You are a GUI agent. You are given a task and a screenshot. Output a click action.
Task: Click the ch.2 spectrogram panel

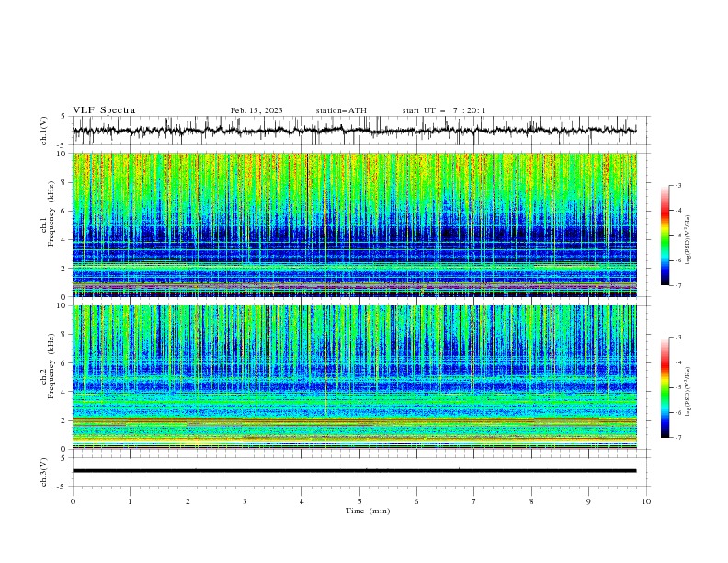click(x=355, y=377)
